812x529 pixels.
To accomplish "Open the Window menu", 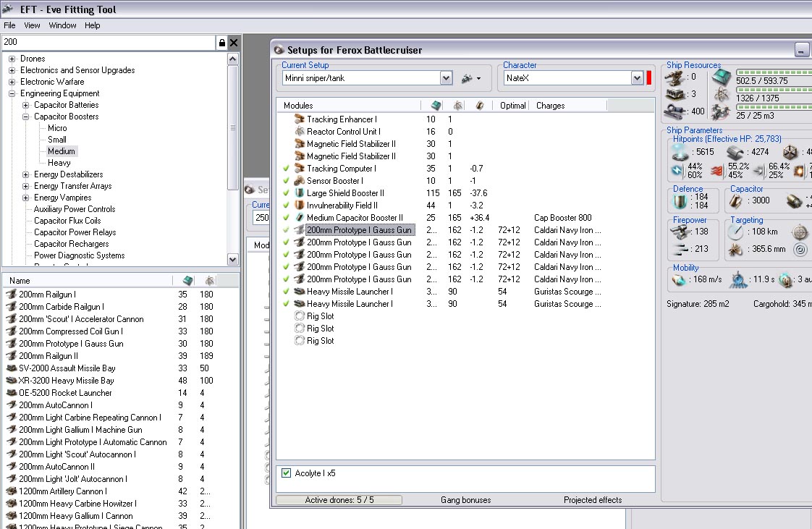I will [x=62, y=25].
